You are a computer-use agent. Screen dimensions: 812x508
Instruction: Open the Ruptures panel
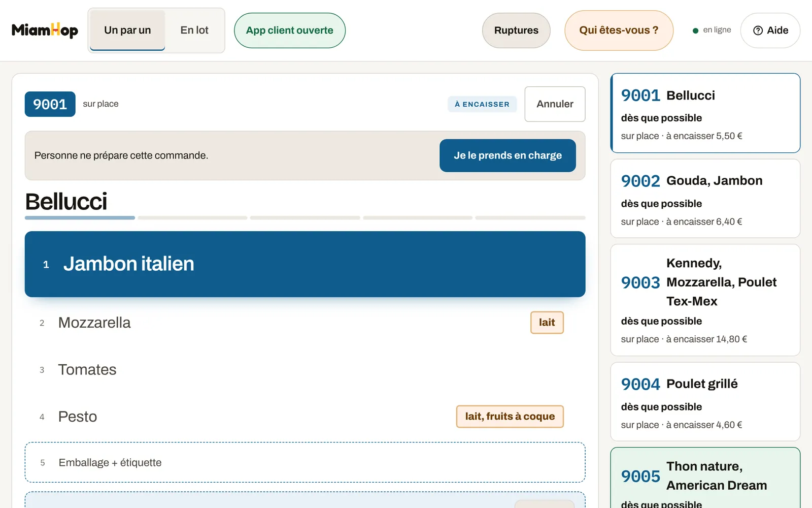click(x=516, y=30)
